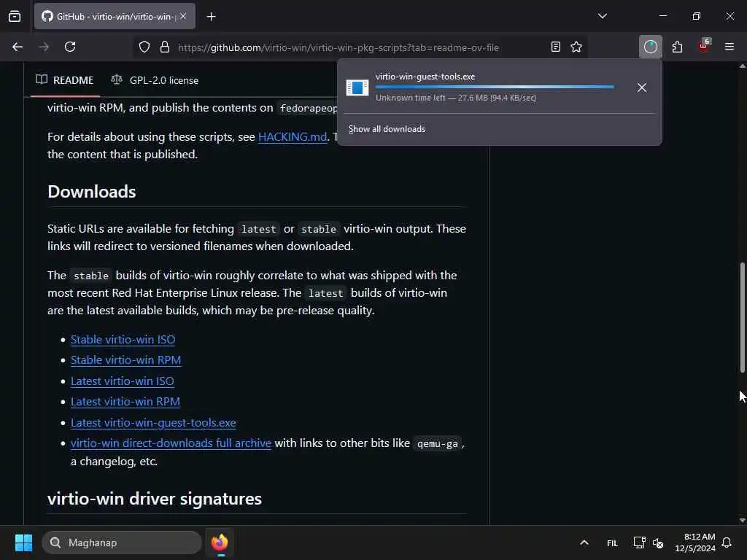Open the notifications bell icon

(727, 542)
